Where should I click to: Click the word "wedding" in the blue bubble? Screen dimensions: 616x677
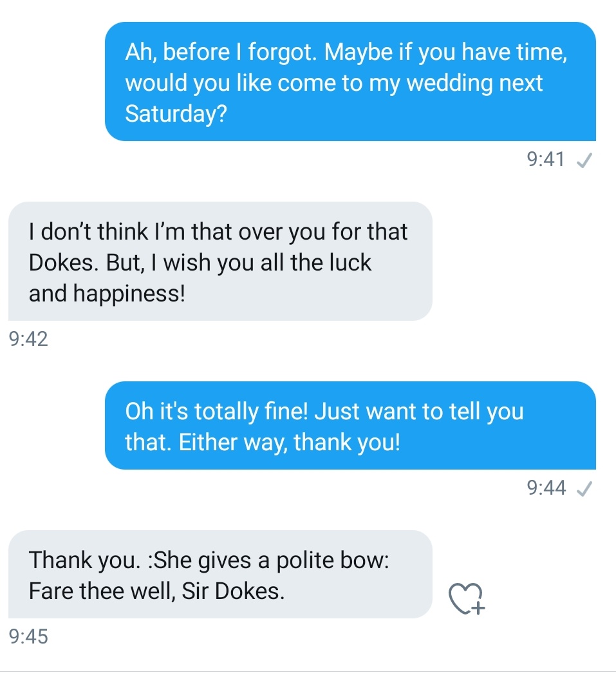[x=449, y=83]
